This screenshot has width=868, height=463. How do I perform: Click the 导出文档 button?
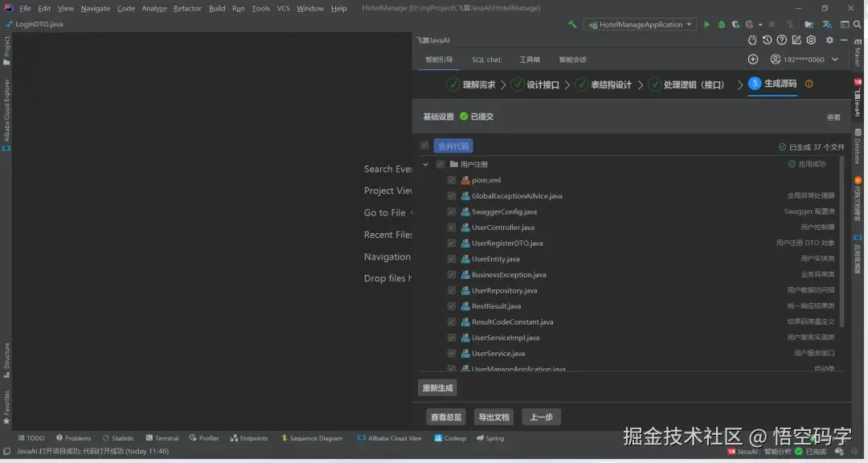[x=493, y=417]
